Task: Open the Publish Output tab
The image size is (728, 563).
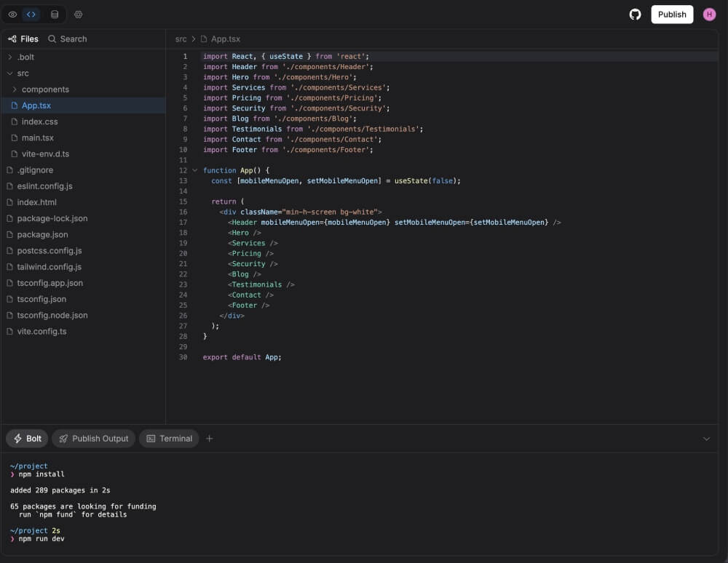Action: click(x=93, y=439)
